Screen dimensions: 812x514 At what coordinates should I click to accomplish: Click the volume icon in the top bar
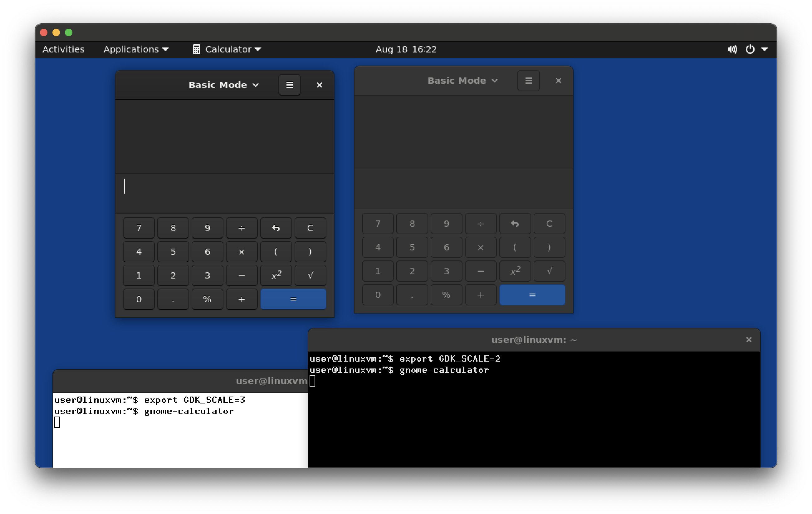732,49
